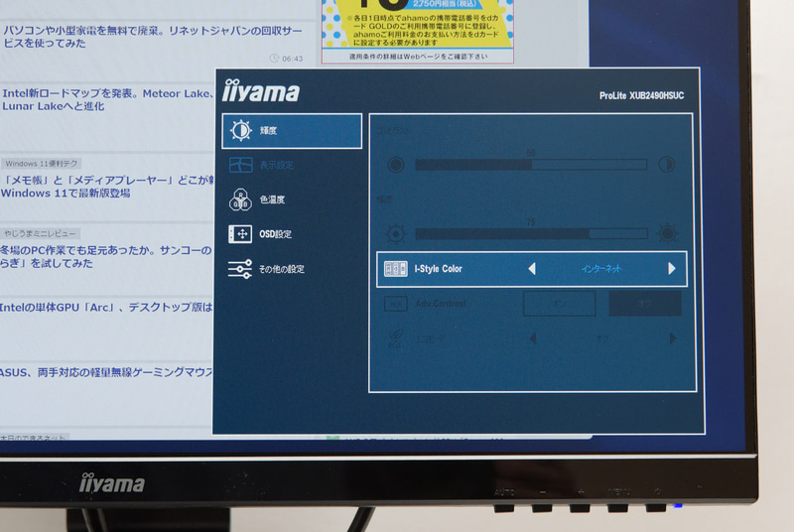Viewport: 794px width, 532px height.
Task: Click the i-Style Color preset icon
Action: (x=395, y=269)
